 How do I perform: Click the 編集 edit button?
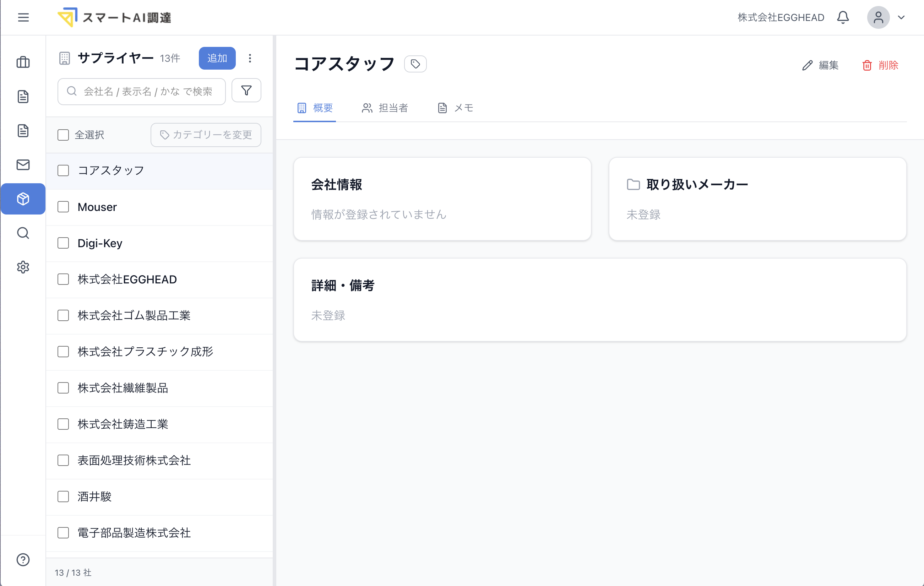pyautogui.click(x=820, y=65)
